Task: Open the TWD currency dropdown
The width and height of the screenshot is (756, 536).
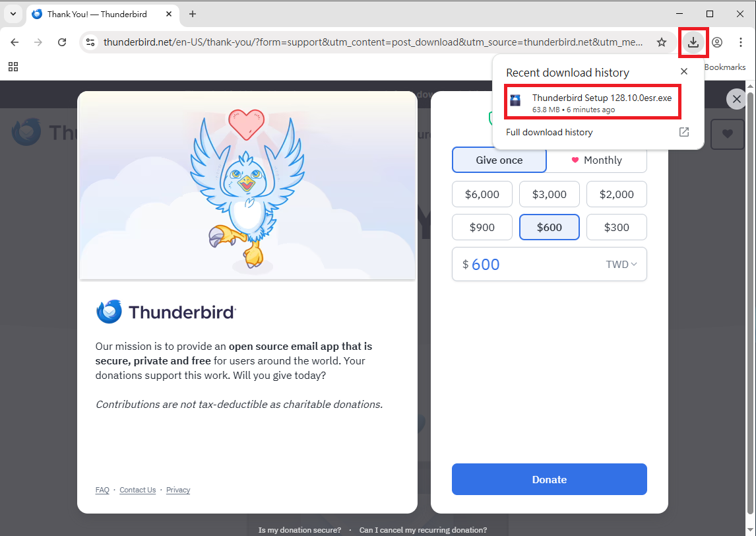Action: point(621,265)
